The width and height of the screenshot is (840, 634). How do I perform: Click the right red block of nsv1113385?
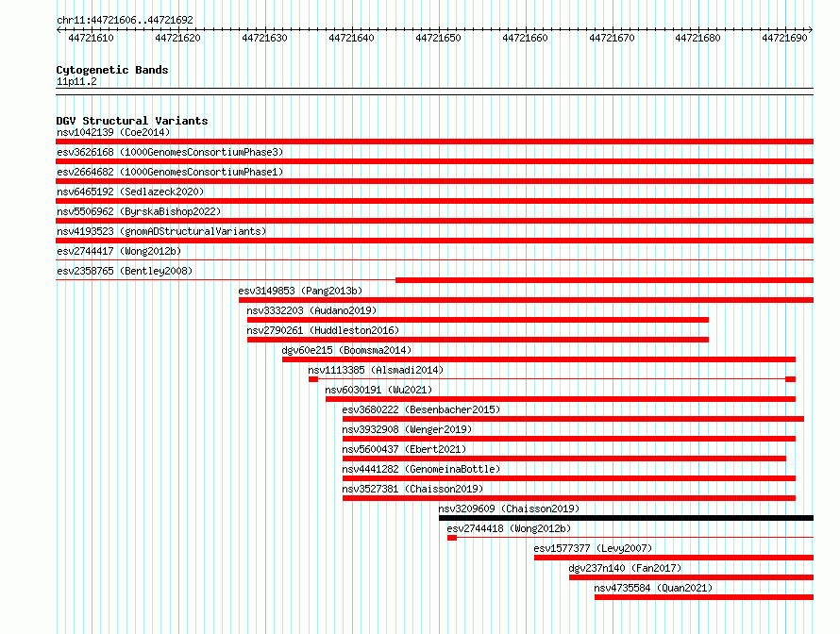point(791,379)
